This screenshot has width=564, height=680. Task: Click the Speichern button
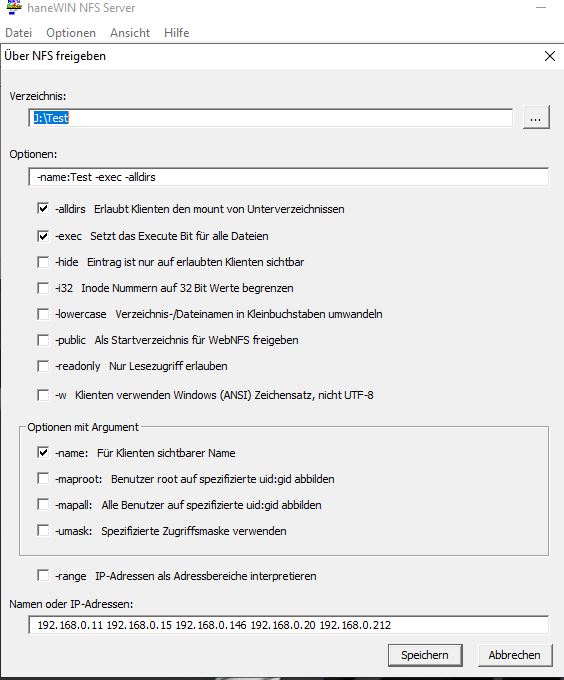pos(425,655)
